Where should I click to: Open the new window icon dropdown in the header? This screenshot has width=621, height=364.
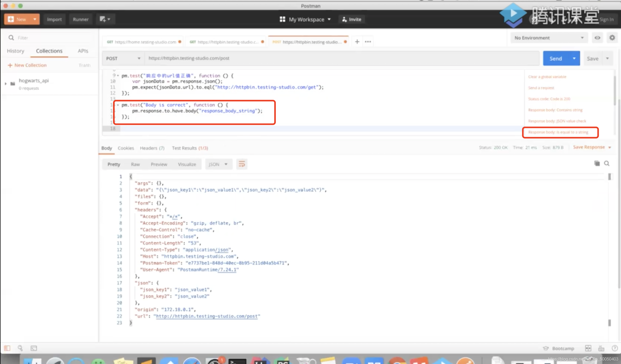(105, 19)
